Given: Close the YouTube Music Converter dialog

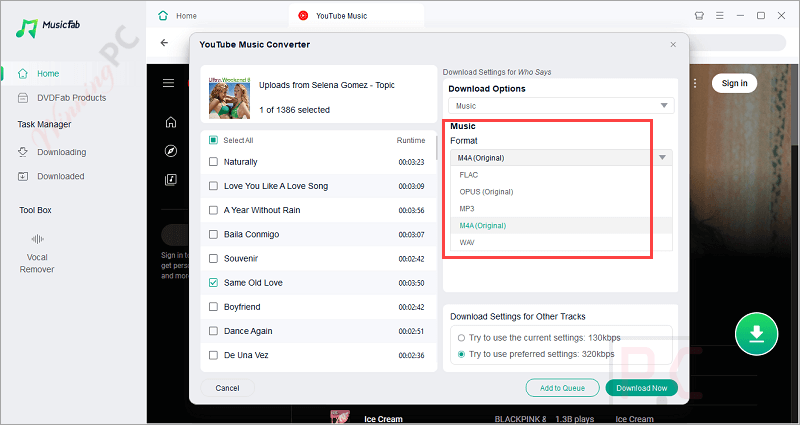Looking at the screenshot, I should tap(673, 45).
